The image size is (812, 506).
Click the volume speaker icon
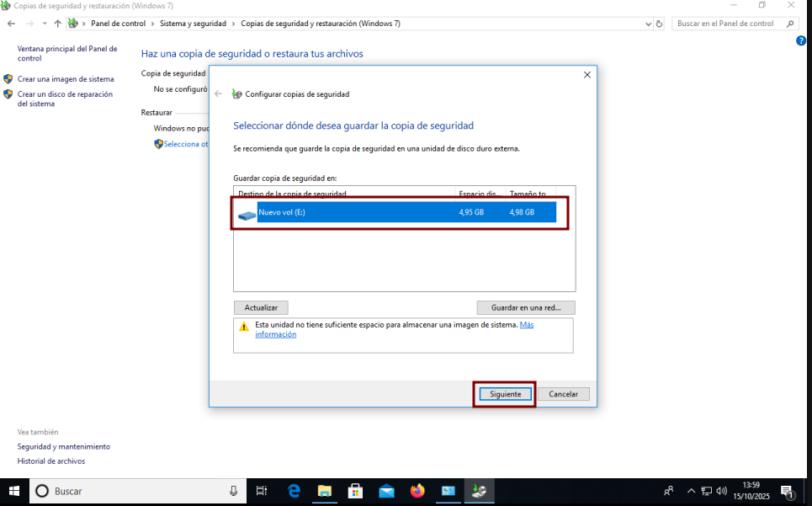tap(721, 491)
